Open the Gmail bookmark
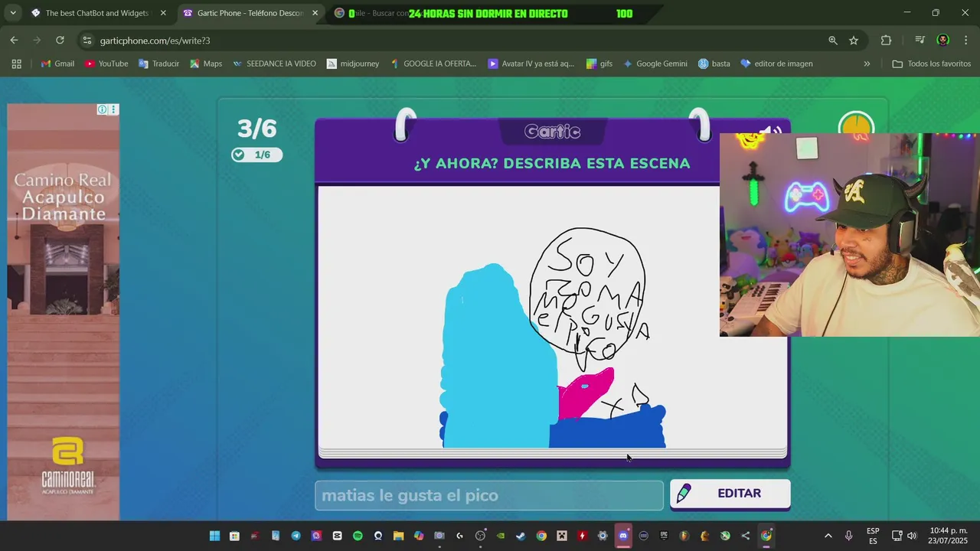This screenshot has height=551, width=980. (57, 64)
